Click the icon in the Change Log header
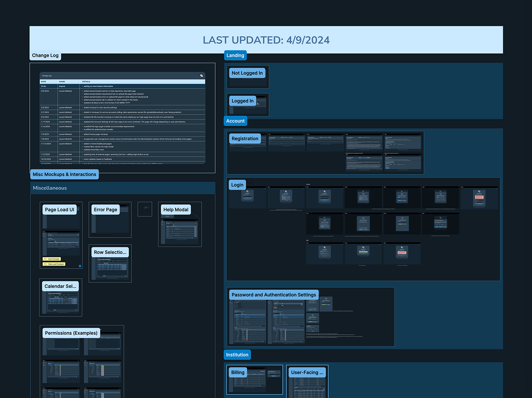This screenshot has width=532, height=398. click(201, 76)
